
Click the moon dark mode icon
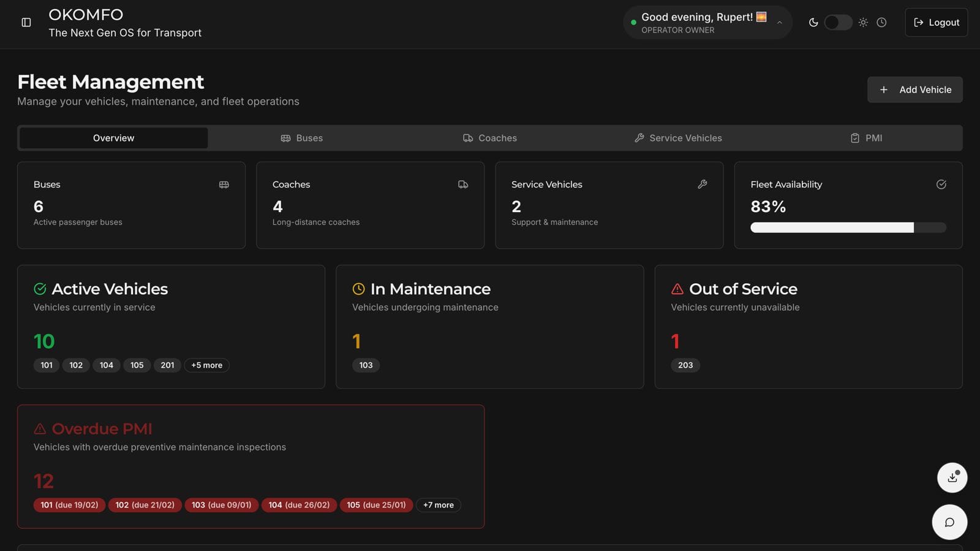813,23
